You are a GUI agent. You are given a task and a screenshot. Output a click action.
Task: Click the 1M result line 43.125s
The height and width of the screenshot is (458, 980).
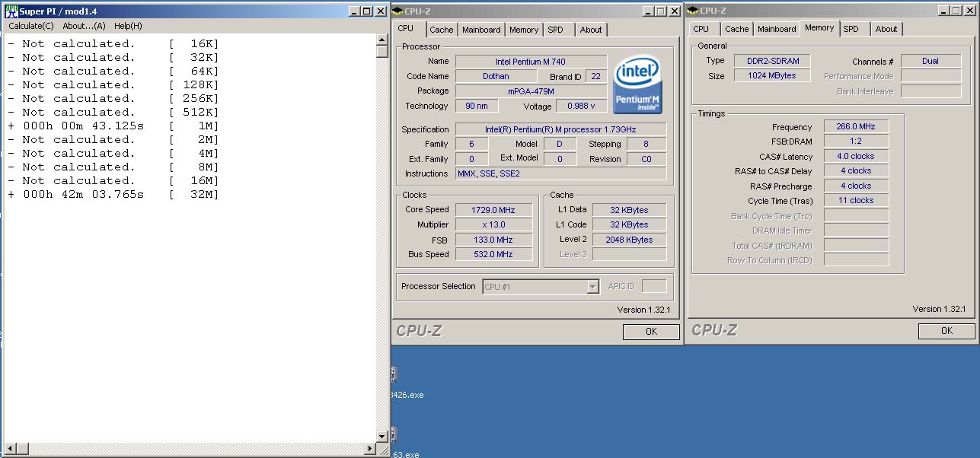[x=113, y=126]
